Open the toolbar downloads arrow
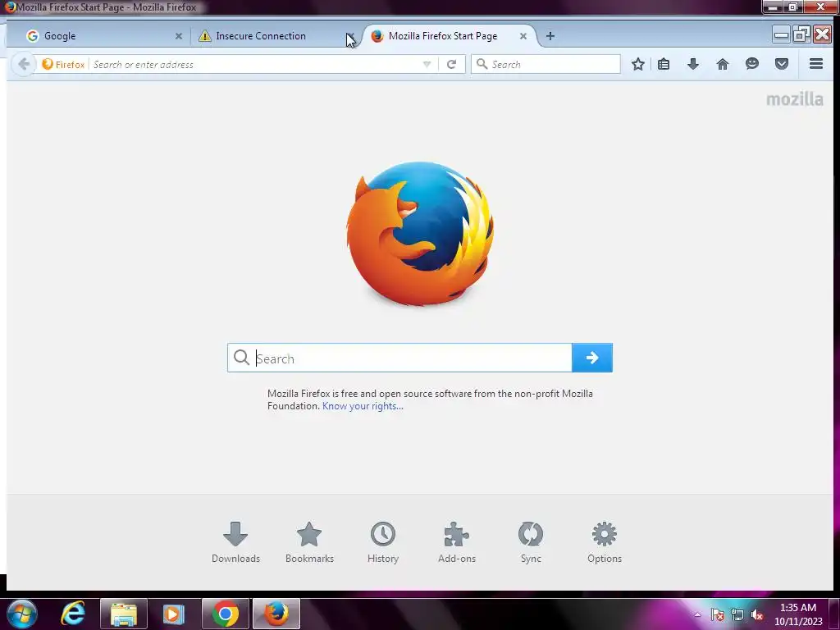The height and width of the screenshot is (630, 840). [692, 64]
